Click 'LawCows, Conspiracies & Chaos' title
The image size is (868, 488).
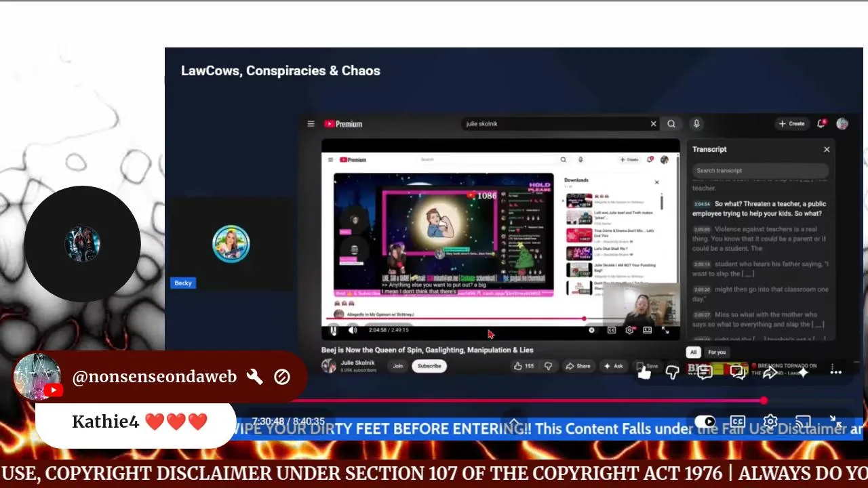click(281, 70)
